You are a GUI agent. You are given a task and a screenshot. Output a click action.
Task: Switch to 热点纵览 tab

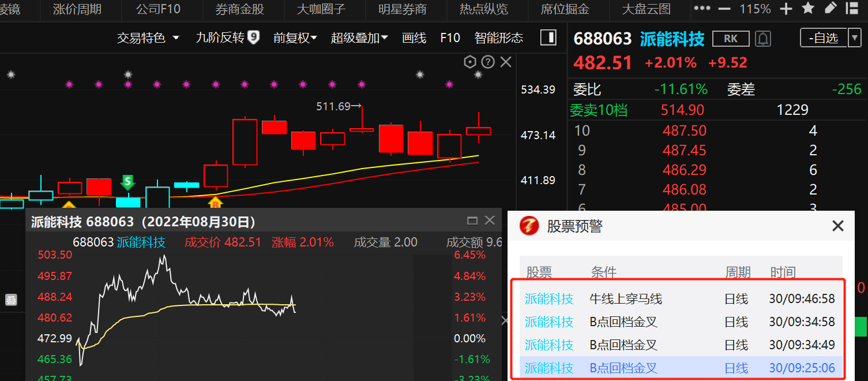(x=484, y=9)
